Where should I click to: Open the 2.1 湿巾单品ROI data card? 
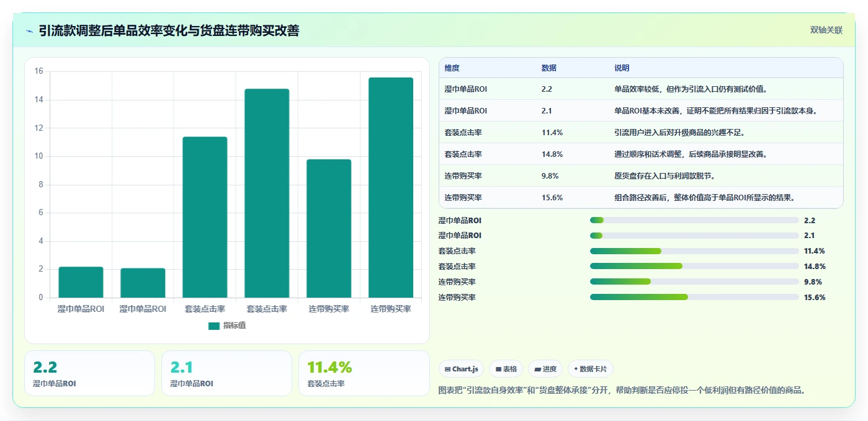[226, 373]
